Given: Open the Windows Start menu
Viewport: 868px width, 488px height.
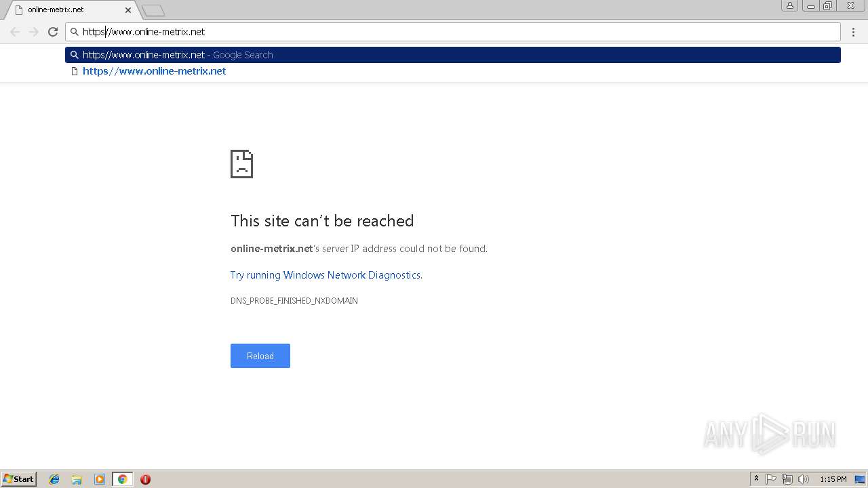Looking at the screenshot, I should point(19,479).
